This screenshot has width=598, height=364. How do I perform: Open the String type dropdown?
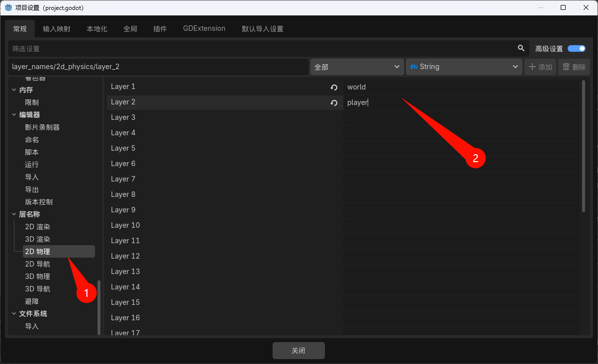[464, 67]
